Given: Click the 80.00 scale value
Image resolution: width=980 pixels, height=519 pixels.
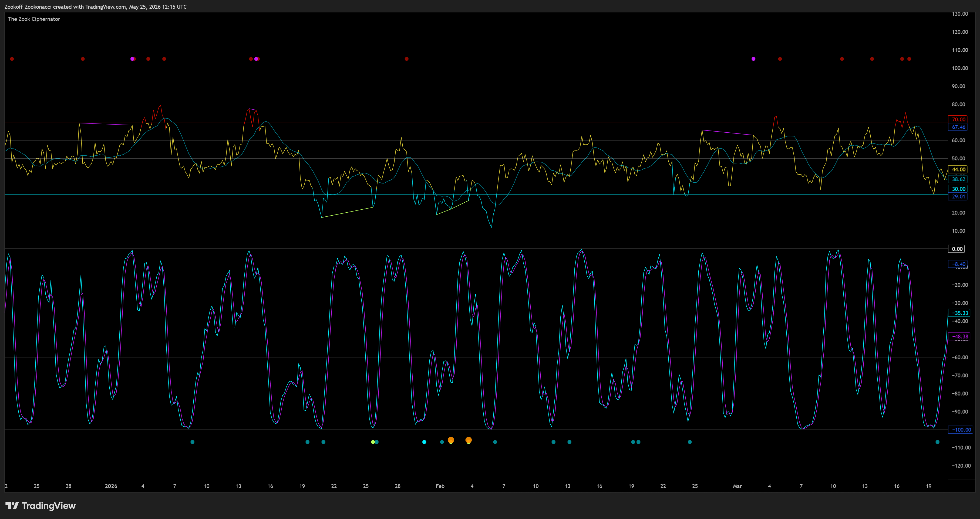Looking at the screenshot, I should pyautogui.click(x=959, y=104).
